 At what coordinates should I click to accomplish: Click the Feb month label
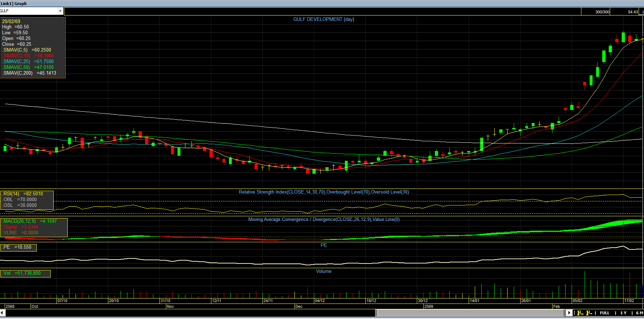tap(557, 306)
